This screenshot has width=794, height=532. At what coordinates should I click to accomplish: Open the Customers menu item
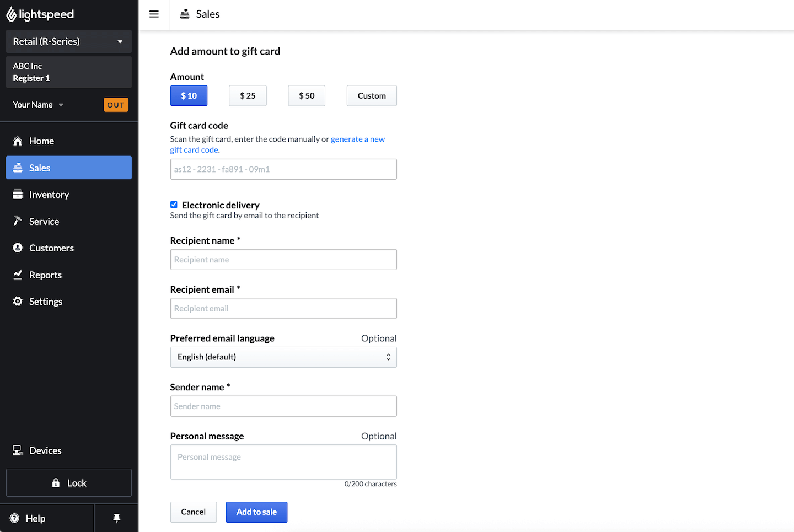tap(51, 248)
